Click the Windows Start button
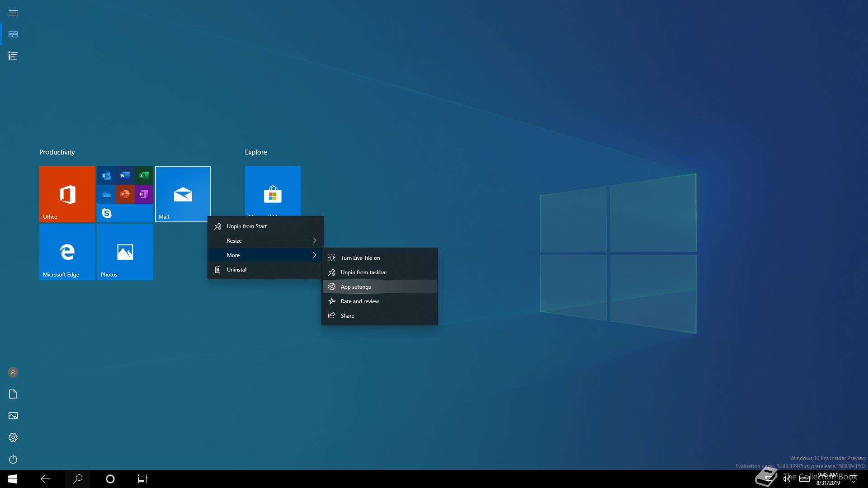 coord(13,479)
